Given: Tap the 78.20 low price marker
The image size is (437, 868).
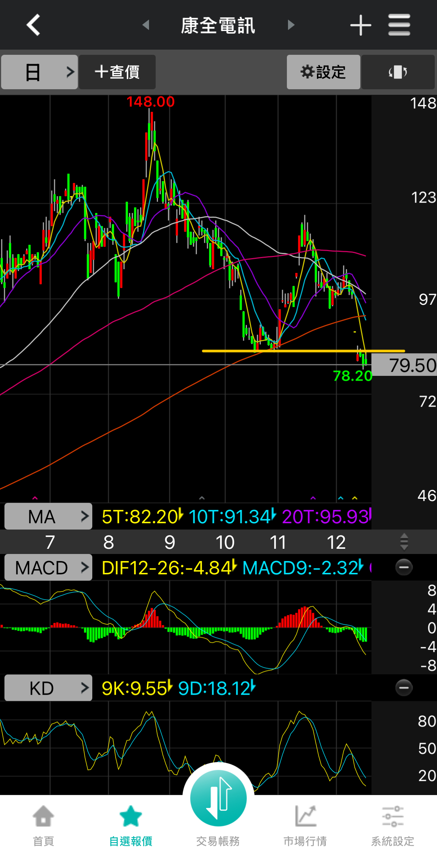Looking at the screenshot, I should (x=352, y=376).
